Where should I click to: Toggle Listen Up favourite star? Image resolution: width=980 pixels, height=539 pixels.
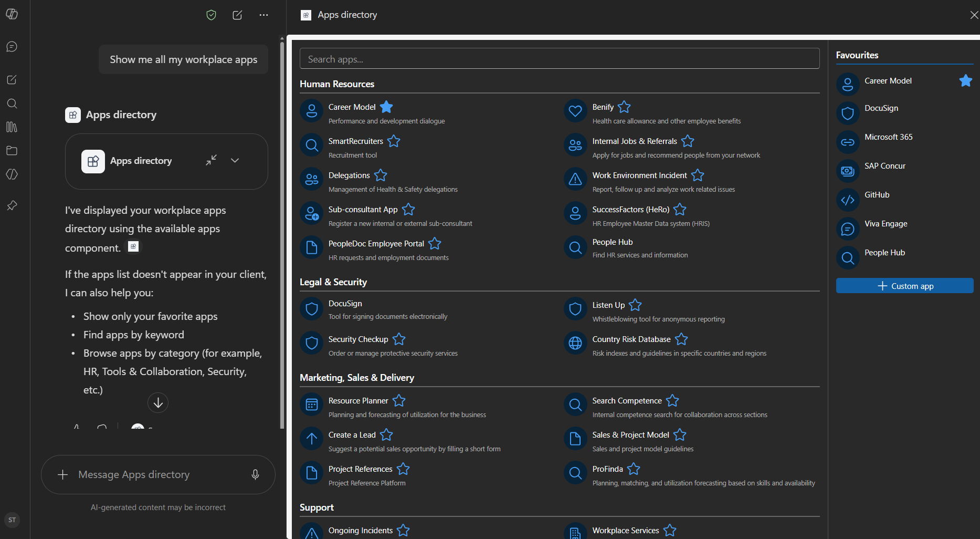[x=635, y=305]
